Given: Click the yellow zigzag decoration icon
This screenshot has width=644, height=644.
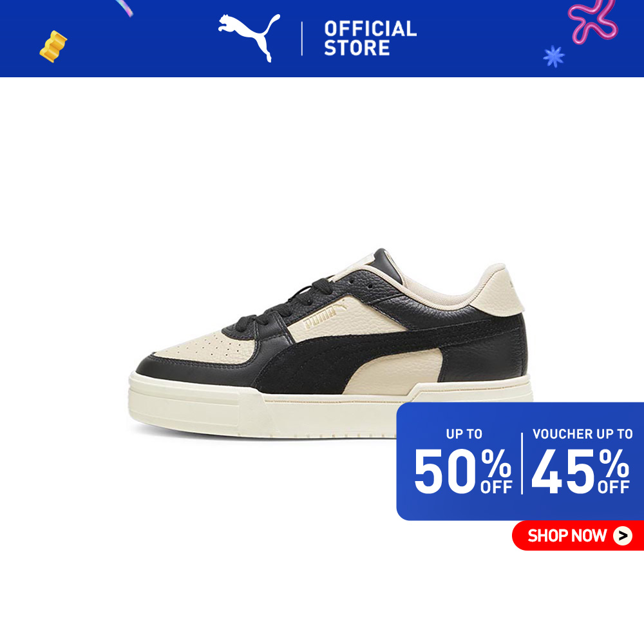Looking at the screenshot, I should coord(53,46).
